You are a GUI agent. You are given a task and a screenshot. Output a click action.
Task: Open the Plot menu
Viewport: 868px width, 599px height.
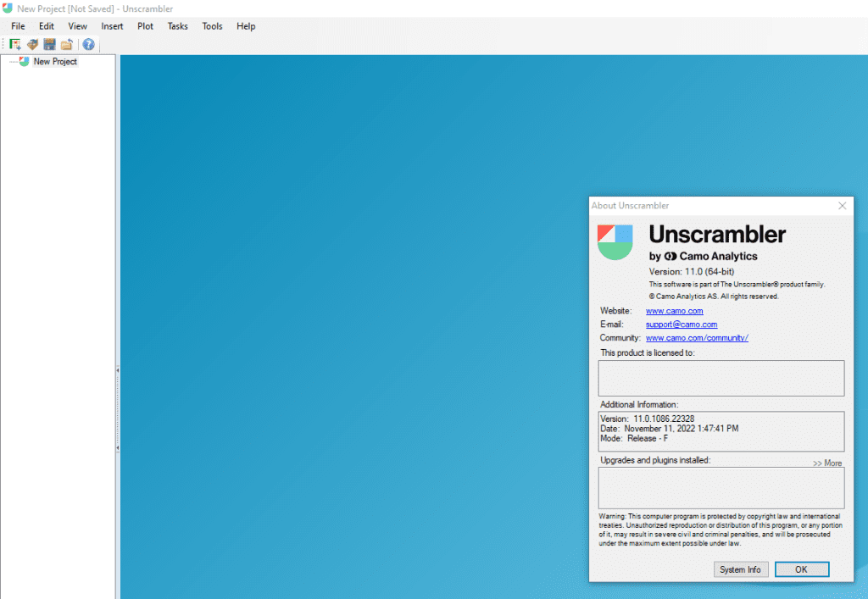145,26
